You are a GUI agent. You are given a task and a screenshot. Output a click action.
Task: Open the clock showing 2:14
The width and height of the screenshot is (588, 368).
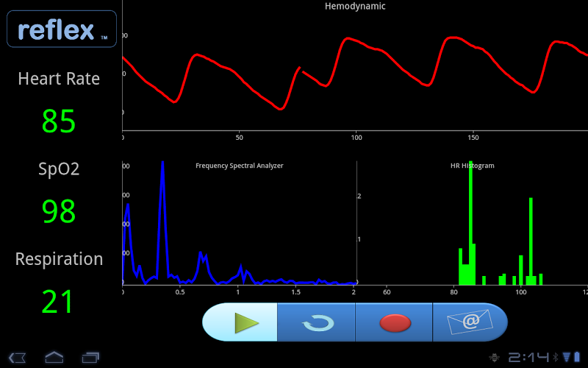[x=528, y=357]
